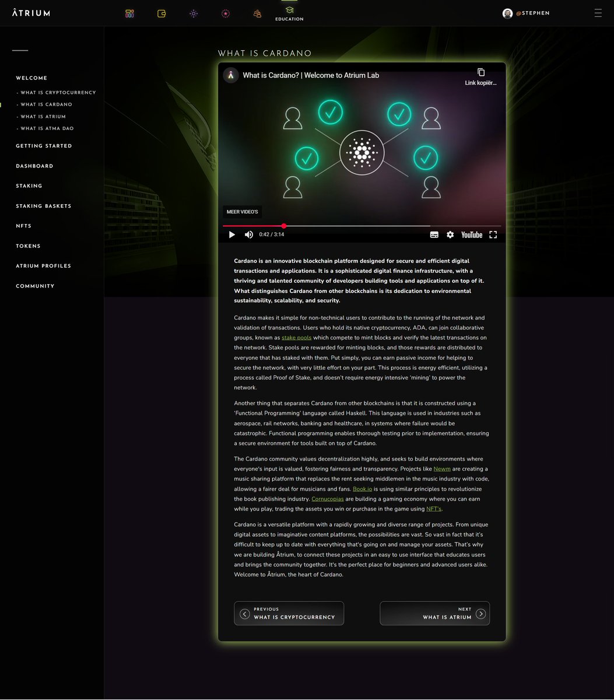Open What Is Cryptocurrency sidebar item
This screenshot has height=700, width=614.
point(58,93)
